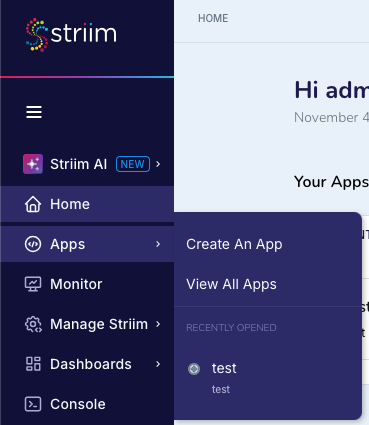The width and height of the screenshot is (369, 425).
Task: Expand the Apps submenu chevron
Action: pyautogui.click(x=158, y=244)
